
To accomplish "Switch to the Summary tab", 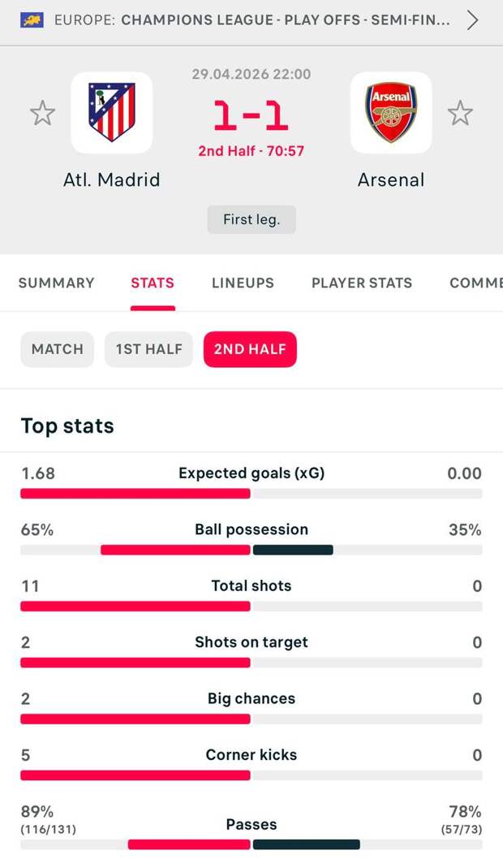I will click(57, 283).
